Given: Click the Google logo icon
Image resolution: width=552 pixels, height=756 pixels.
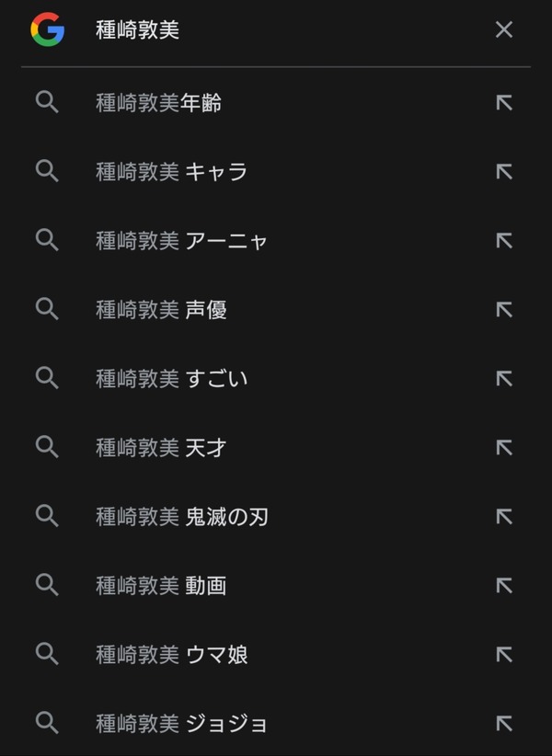Looking at the screenshot, I should point(47,29).
